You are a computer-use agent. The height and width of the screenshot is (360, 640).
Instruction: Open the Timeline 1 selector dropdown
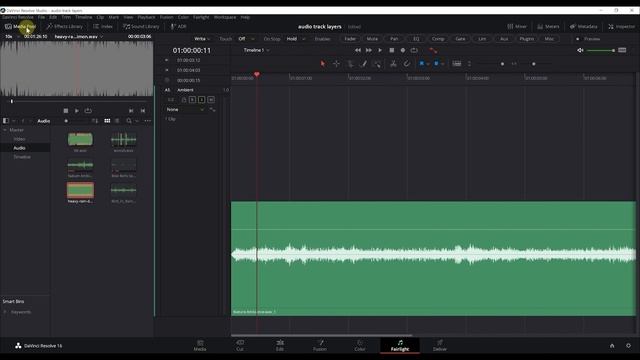coord(256,50)
